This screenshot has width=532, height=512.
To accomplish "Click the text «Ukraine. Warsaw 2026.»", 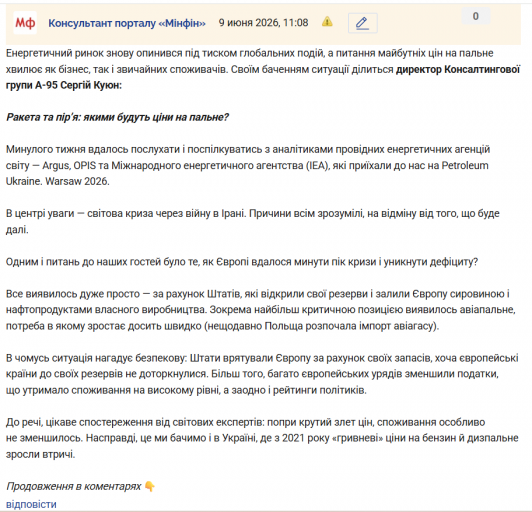I will (58, 181).
